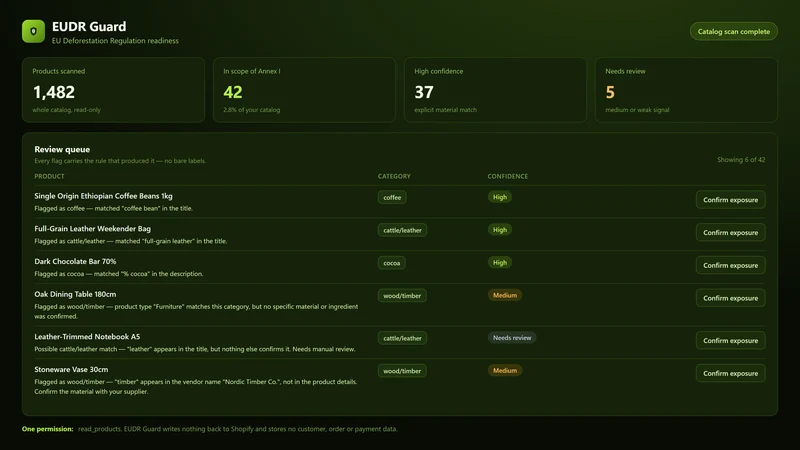Click Medium badge on Oak Dining Table row
Viewport: 800px width, 450px height.
point(505,295)
